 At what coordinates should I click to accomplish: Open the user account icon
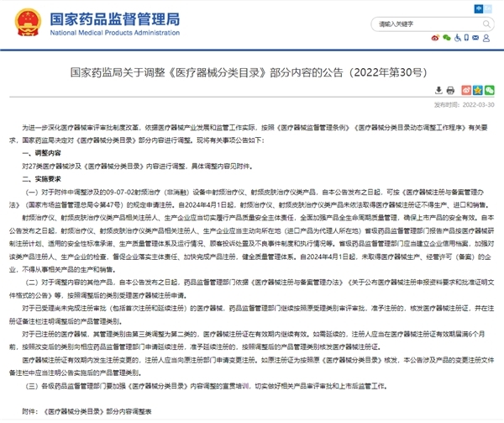[x=486, y=38]
